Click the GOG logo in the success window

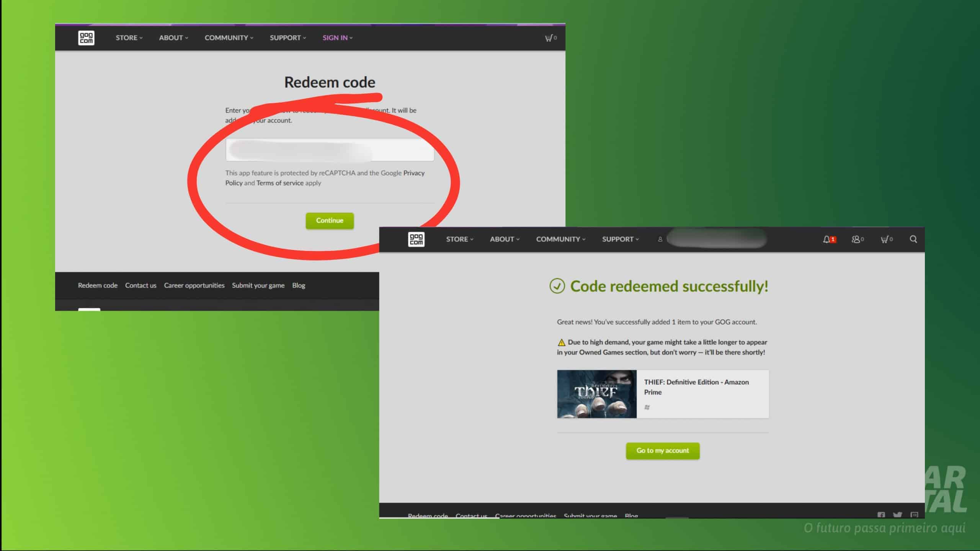(x=416, y=239)
